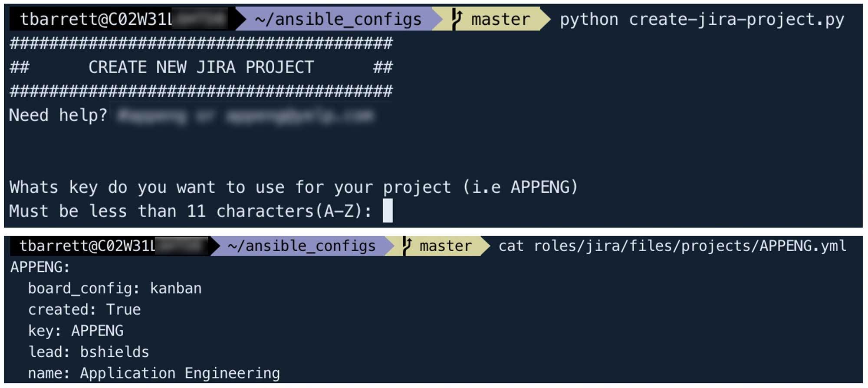The width and height of the screenshot is (868, 388).
Task: Click the APPENG: top-level YAML key
Action: tap(40, 267)
